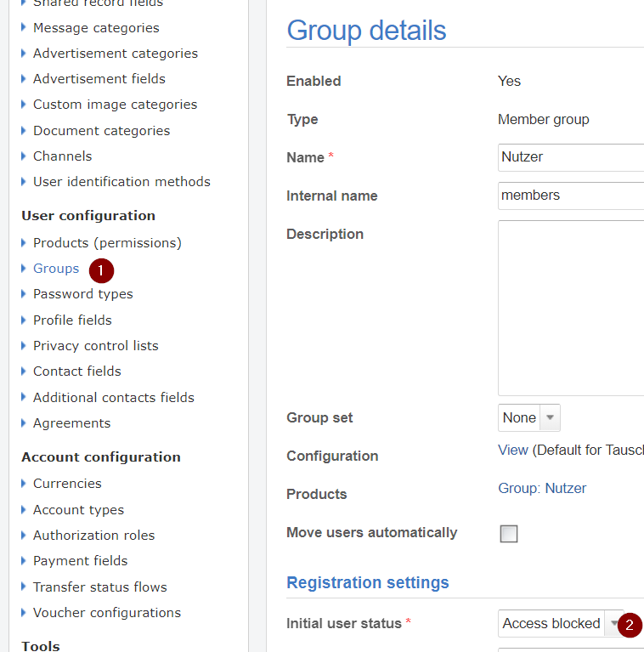644x652 pixels.
Task: Click arrow icon beside Payment fields
Action: [24, 560]
